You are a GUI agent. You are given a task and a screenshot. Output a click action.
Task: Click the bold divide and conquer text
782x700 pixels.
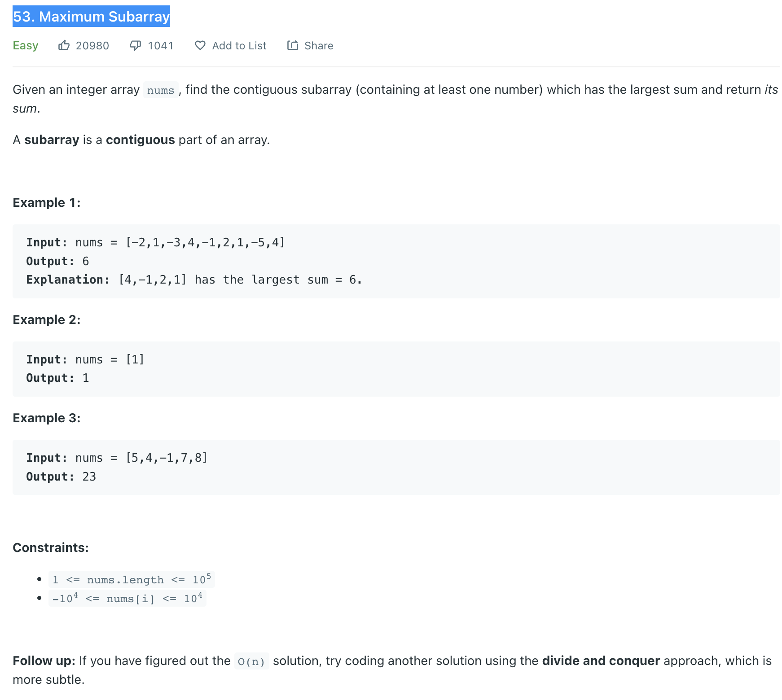601,661
